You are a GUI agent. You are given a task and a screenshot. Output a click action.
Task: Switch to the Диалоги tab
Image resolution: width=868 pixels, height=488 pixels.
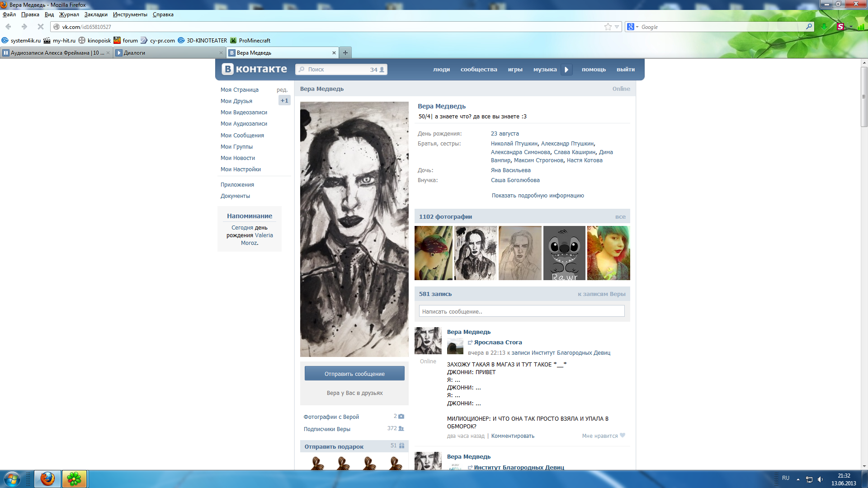170,53
